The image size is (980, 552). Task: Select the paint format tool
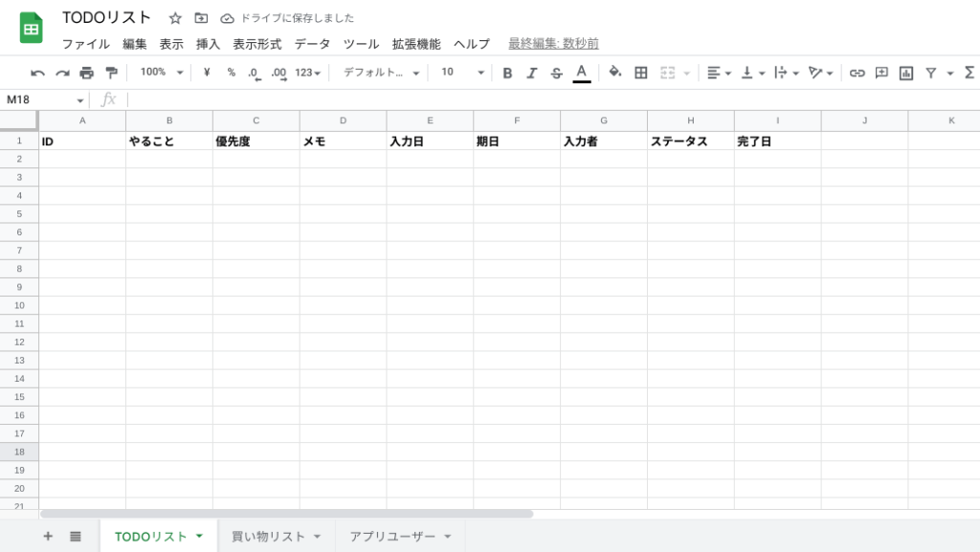click(111, 73)
